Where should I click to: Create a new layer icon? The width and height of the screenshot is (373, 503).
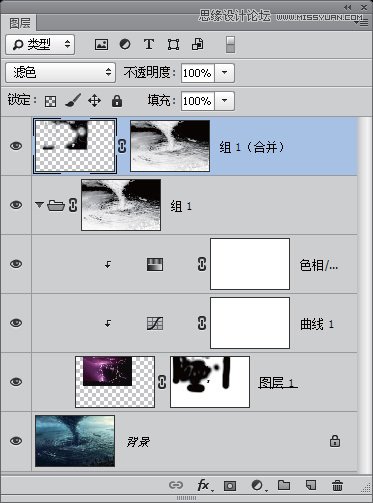(x=311, y=485)
